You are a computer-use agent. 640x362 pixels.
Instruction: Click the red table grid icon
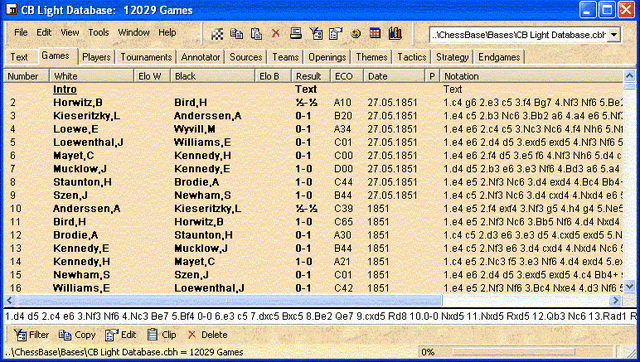[x=375, y=33]
